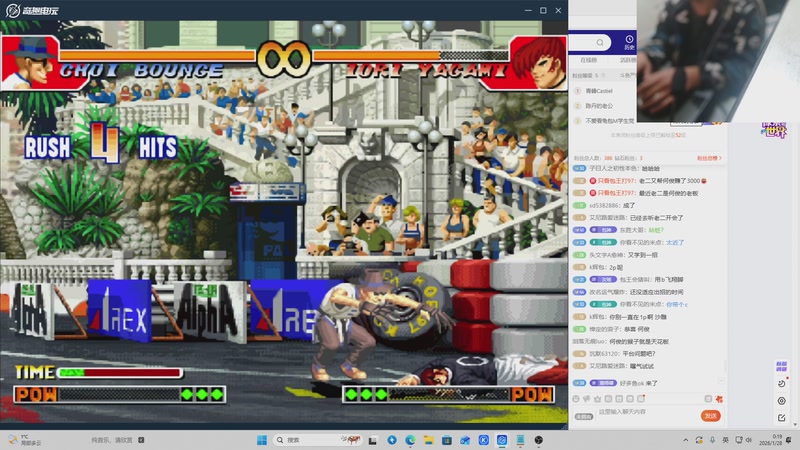Image resolution: width=800 pixels, height=450 pixels.
Task: Click the task view taskbar icon
Action: (373, 440)
